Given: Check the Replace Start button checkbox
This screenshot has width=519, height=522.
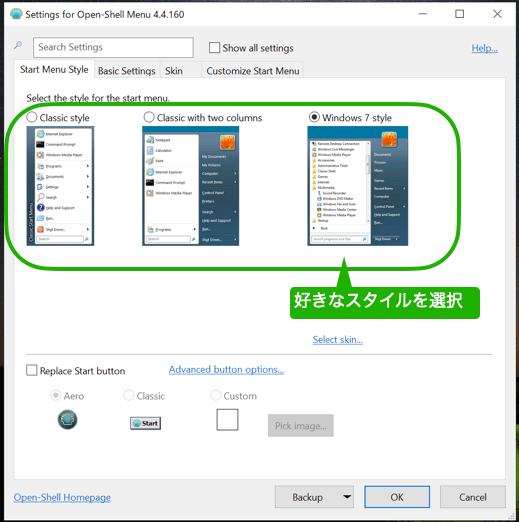Looking at the screenshot, I should coord(32,370).
